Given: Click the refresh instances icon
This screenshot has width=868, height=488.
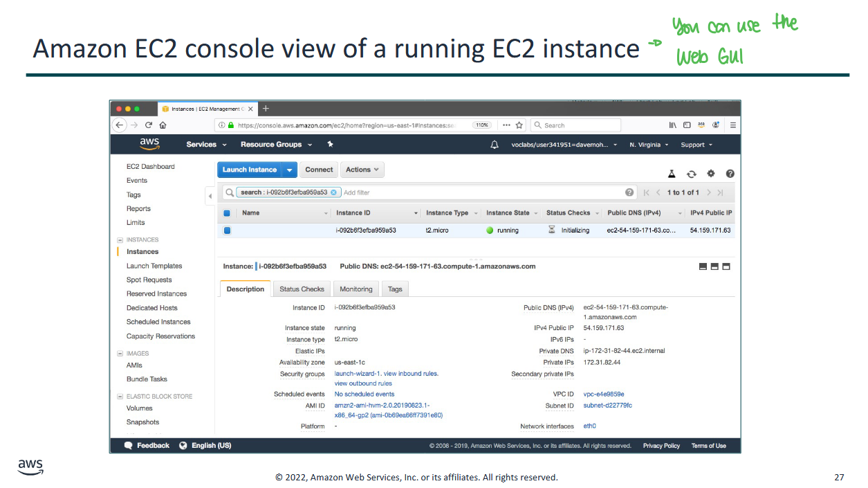Looking at the screenshot, I should pos(691,174).
